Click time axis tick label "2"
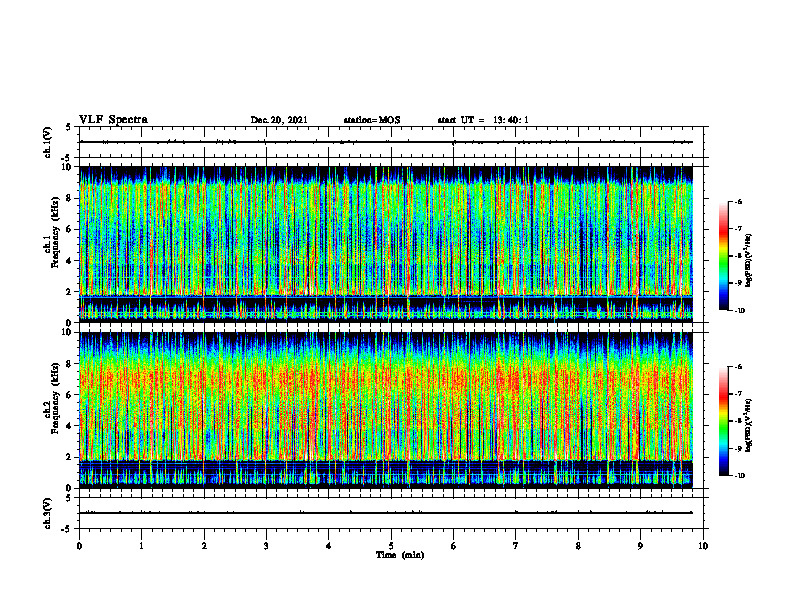The width and height of the screenshot is (792, 612). click(204, 546)
